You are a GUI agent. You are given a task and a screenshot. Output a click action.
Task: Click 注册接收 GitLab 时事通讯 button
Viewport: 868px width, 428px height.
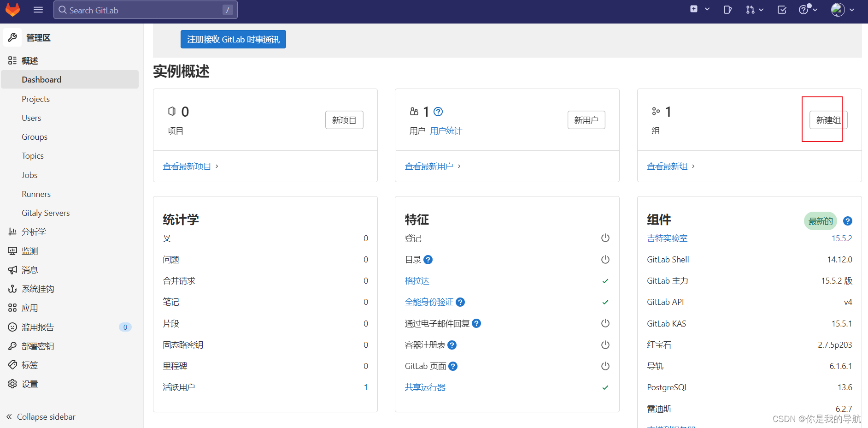(x=233, y=39)
